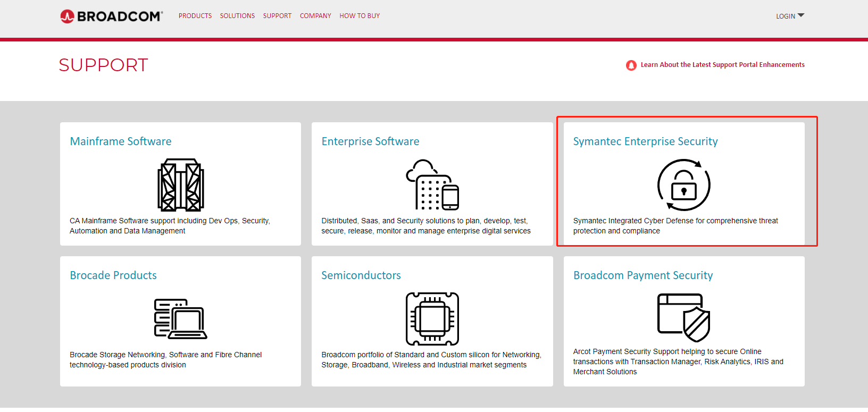
Task: Click Symantec Integrated Cyber Defense description
Action: [675, 226]
